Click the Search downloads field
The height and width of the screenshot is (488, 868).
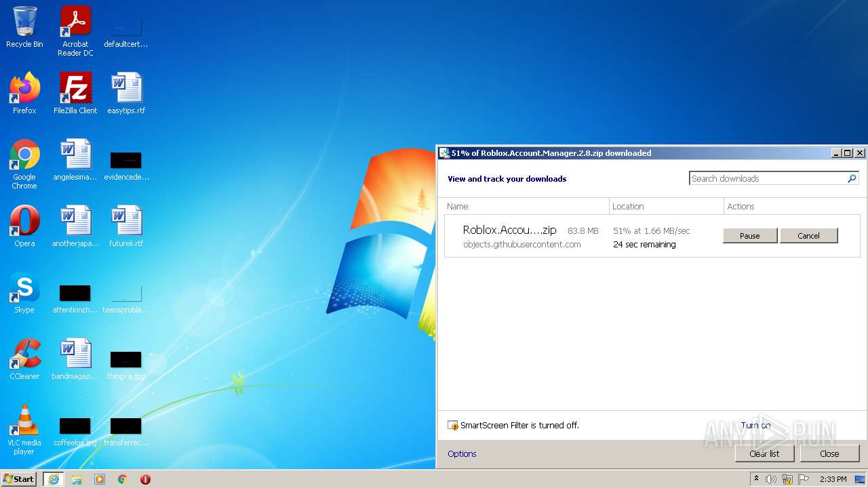768,178
